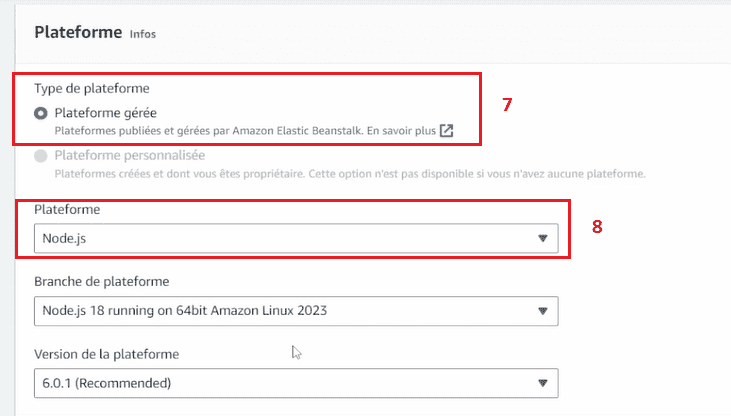
Task: Click the custom platform description text
Action: click(x=350, y=174)
